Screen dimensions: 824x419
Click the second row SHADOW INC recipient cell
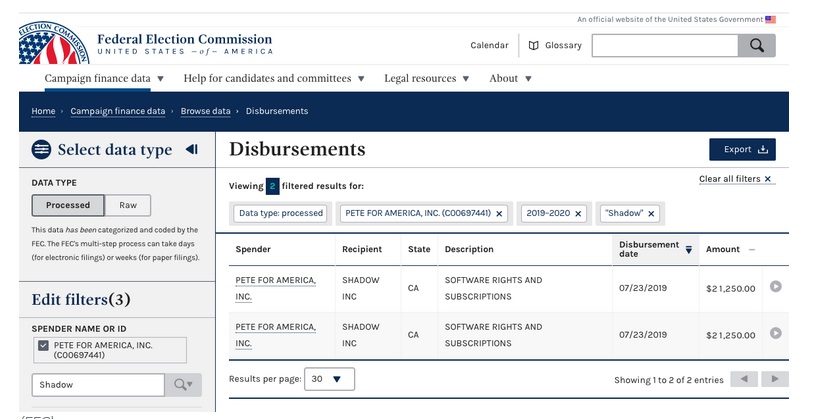tap(360, 335)
